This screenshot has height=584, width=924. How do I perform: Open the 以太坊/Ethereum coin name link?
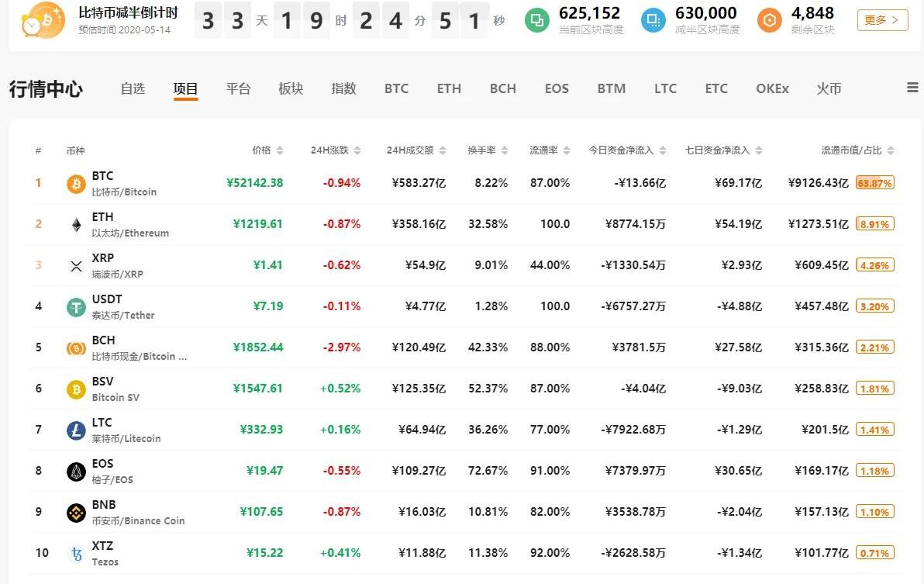tap(130, 233)
